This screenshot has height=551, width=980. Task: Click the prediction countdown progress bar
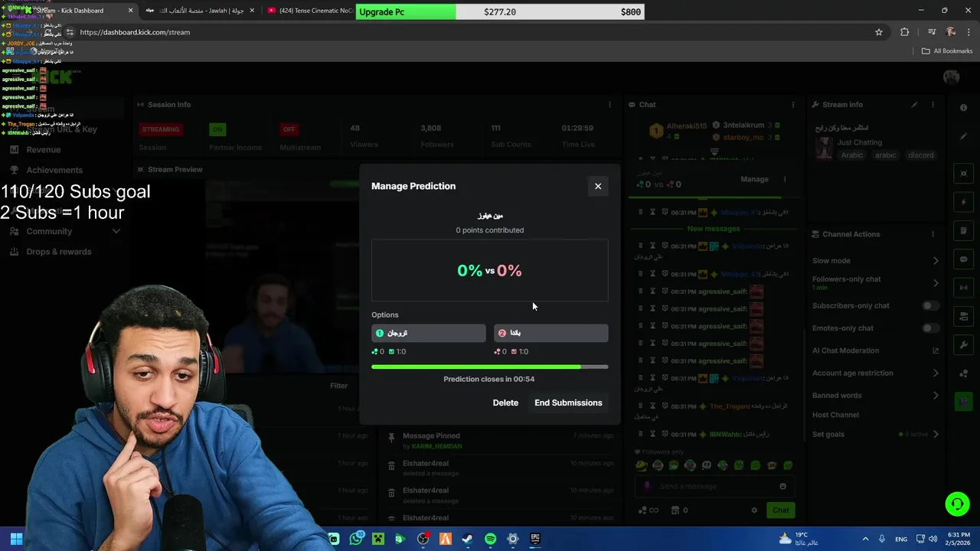[x=490, y=367]
